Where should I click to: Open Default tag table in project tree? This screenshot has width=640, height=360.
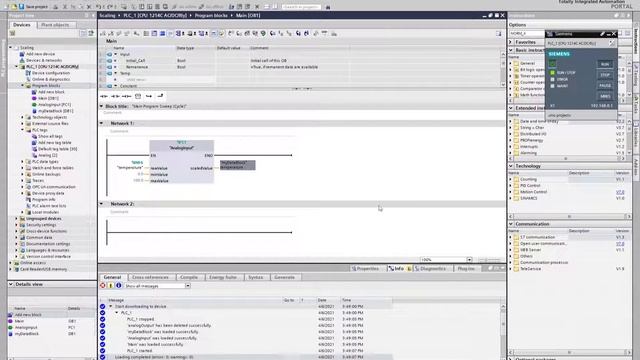[54, 149]
